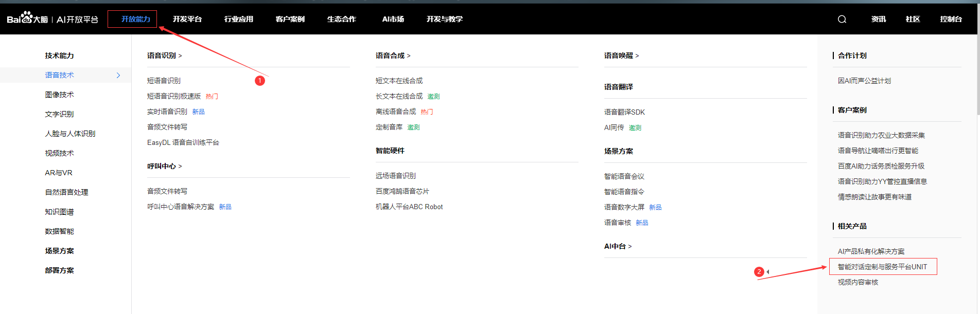Open 短语音识别极速版 link
980x314 pixels.
click(x=174, y=96)
